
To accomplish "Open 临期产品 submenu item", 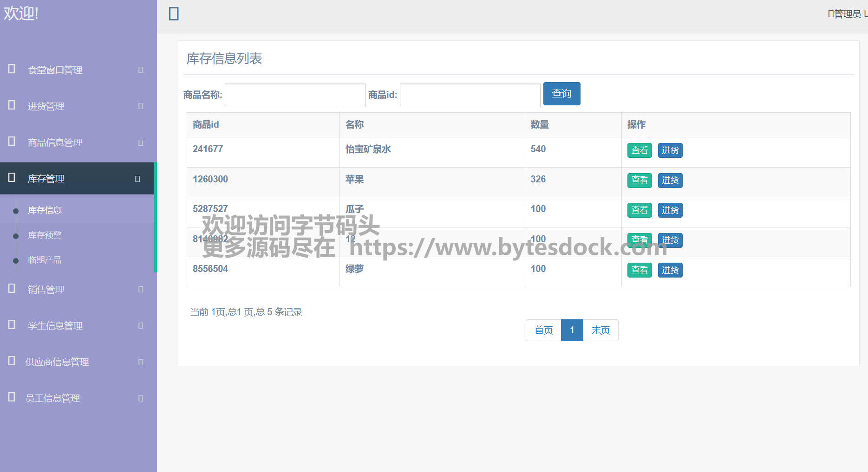I will [x=45, y=260].
